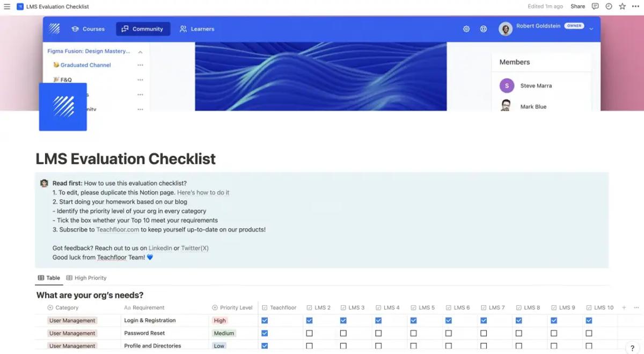Click the Teachfloor column header
Image resolution: width=644 pixels, height=354 pixels.
(x=279, y=308)
